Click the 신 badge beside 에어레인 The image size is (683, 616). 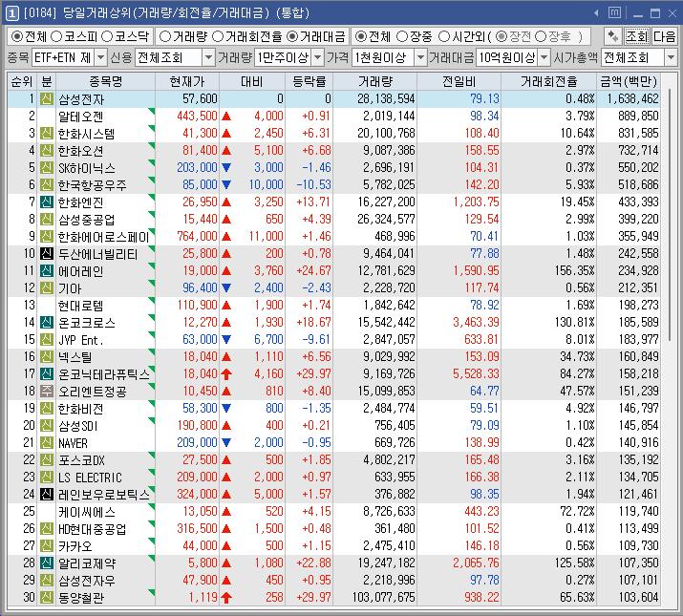(47, 271)
